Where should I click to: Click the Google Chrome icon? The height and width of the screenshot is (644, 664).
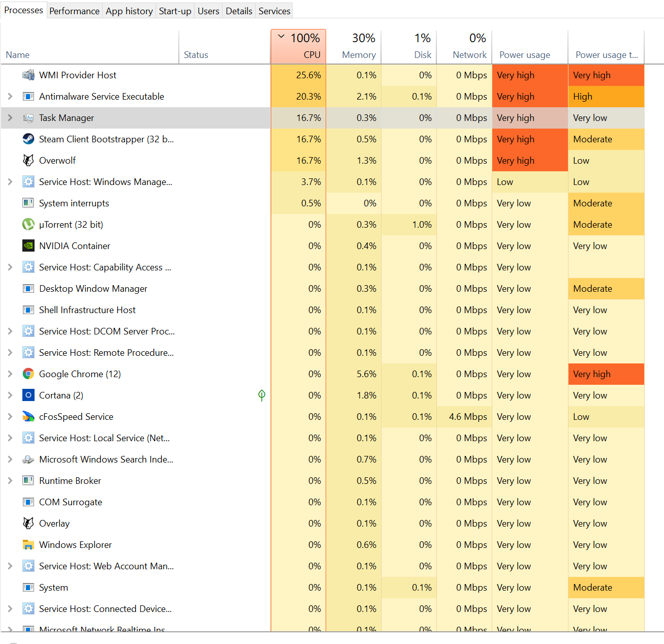(28, 374)
